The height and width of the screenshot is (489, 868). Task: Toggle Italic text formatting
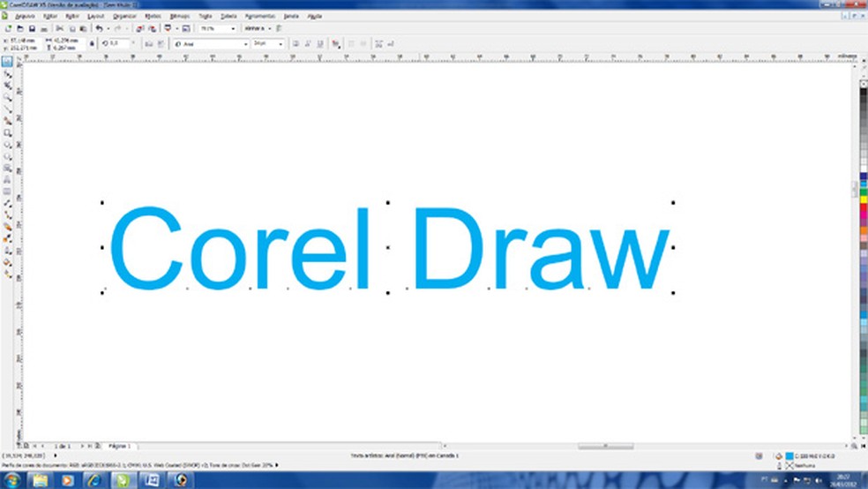click(x=308, y=44)
